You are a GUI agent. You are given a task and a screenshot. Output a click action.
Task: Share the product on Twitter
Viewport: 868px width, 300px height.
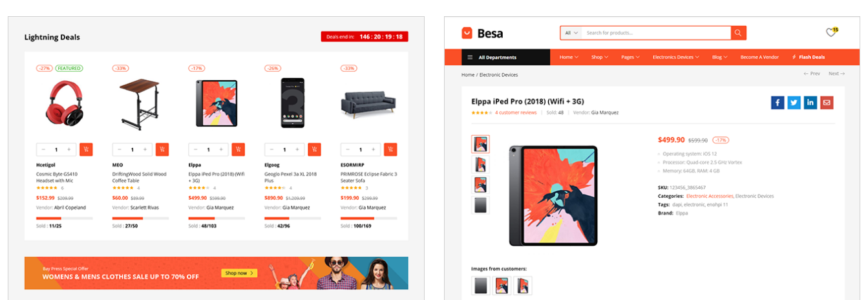pyautogui.click(x=794, y=102)
